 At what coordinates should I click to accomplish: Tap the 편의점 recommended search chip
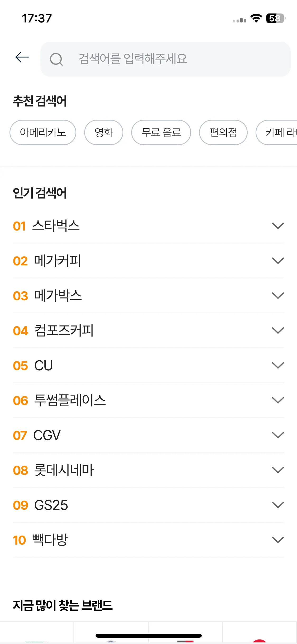point(223,132)
